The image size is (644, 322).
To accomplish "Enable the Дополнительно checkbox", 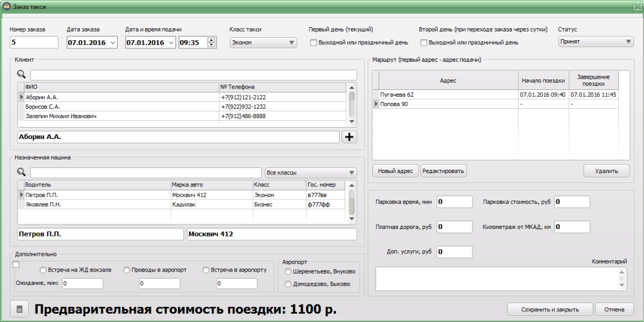I will coord(16,264).
